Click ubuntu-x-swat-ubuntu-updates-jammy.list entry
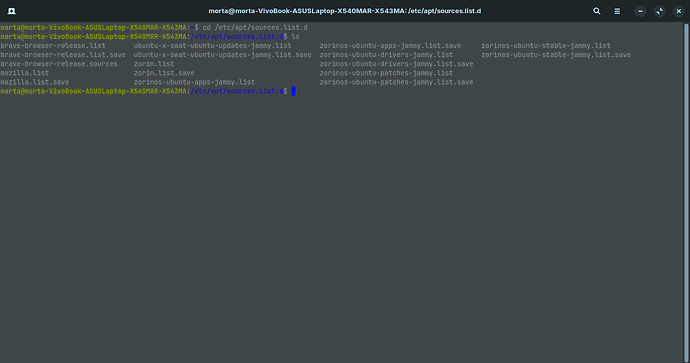 pyautogui.click(x=212, y=46)
